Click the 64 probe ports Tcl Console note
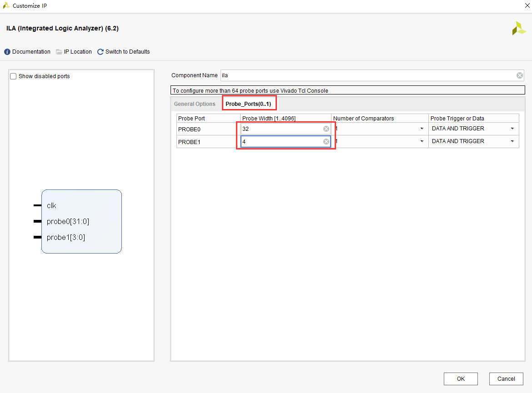This screenshot has height=393, width=532. click(251, 90)
